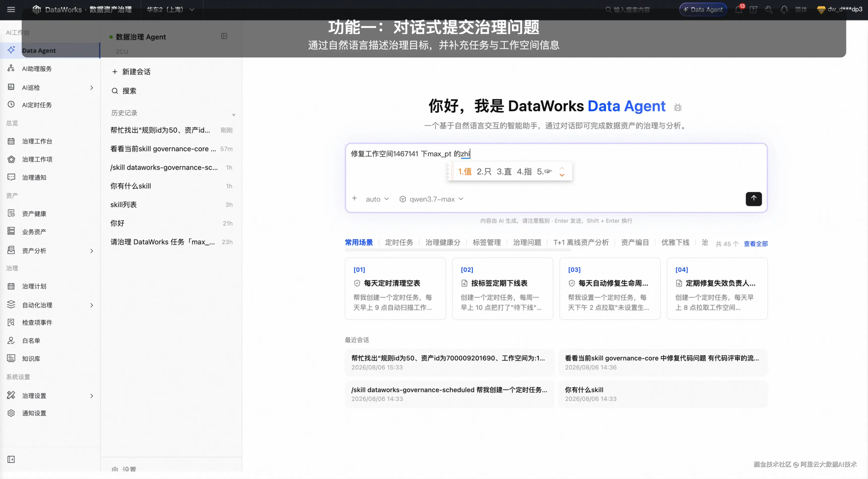Click 搜索 in the conversation panel

[124, 91]
